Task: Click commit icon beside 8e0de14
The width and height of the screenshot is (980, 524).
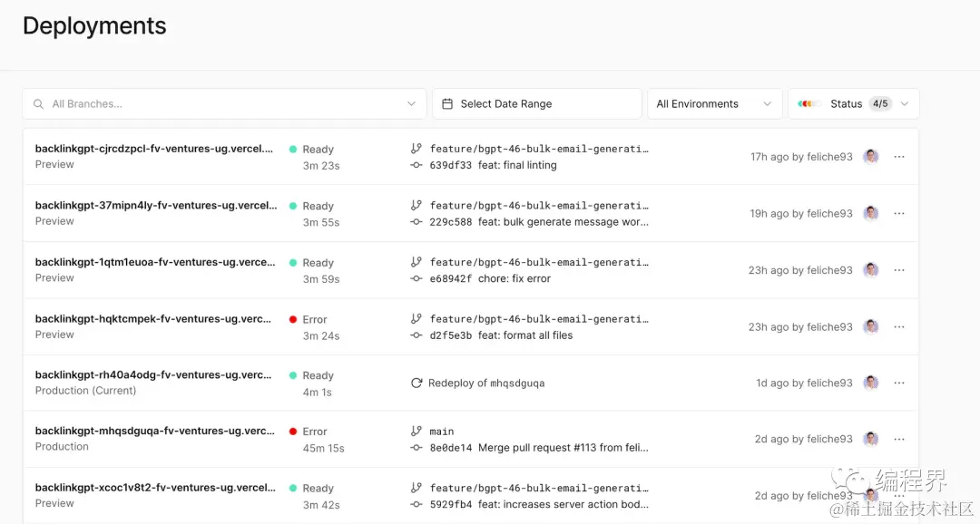Action: 416,447
